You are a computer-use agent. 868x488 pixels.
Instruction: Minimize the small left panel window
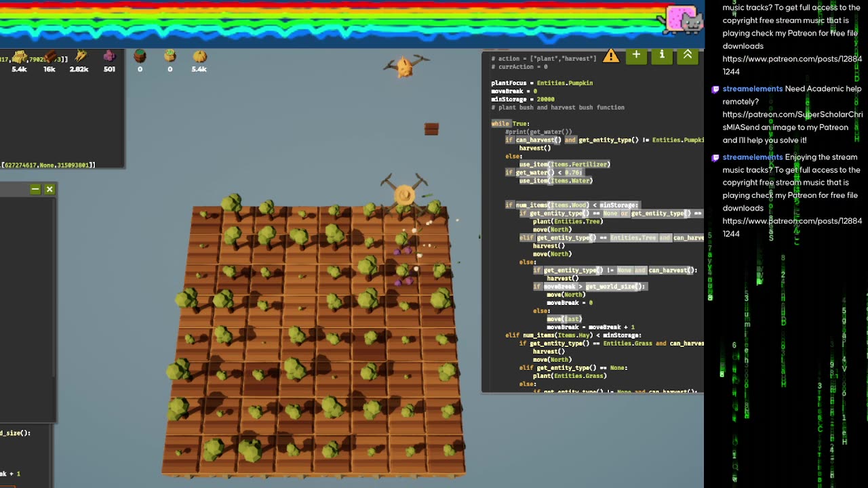35,190
